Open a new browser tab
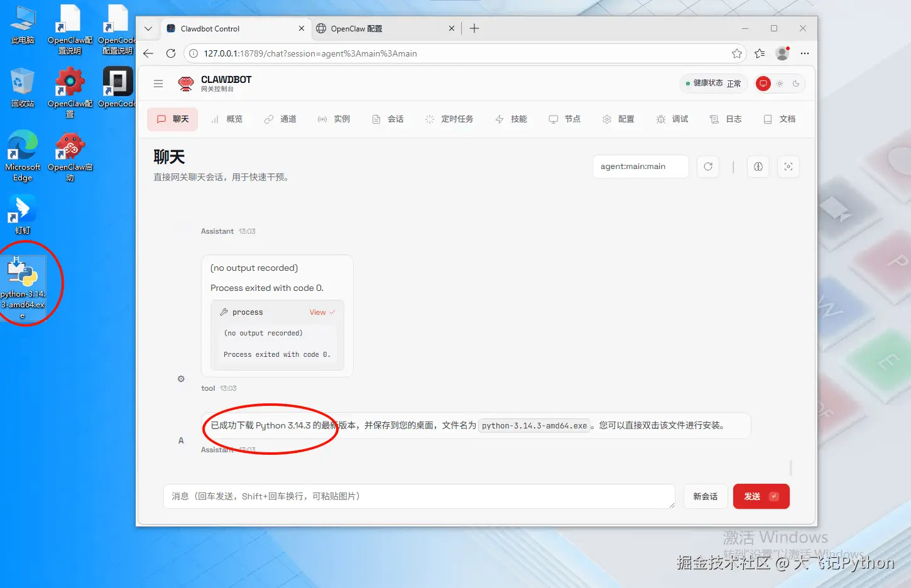The image size is (911, 588). pos(474,28)
